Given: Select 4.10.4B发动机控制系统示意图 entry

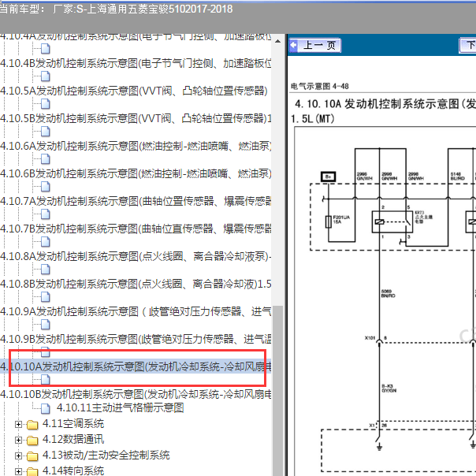Looking at the screenshot, I should (x=136, y=64).
